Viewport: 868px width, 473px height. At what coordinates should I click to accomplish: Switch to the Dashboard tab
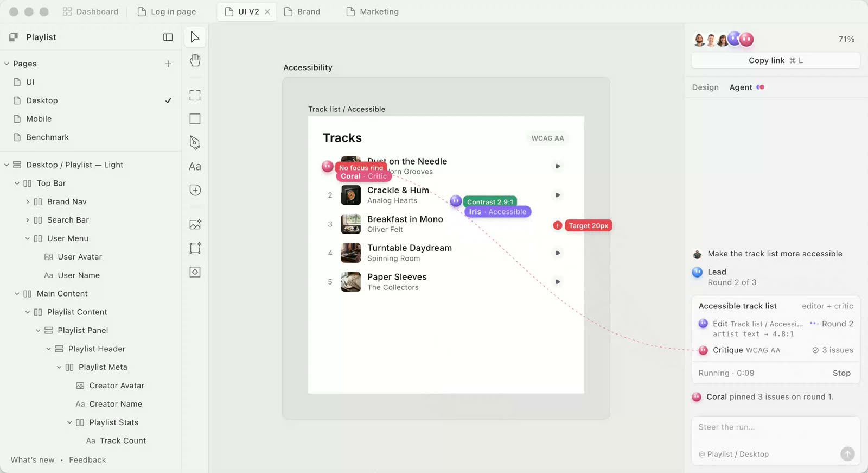91,11
